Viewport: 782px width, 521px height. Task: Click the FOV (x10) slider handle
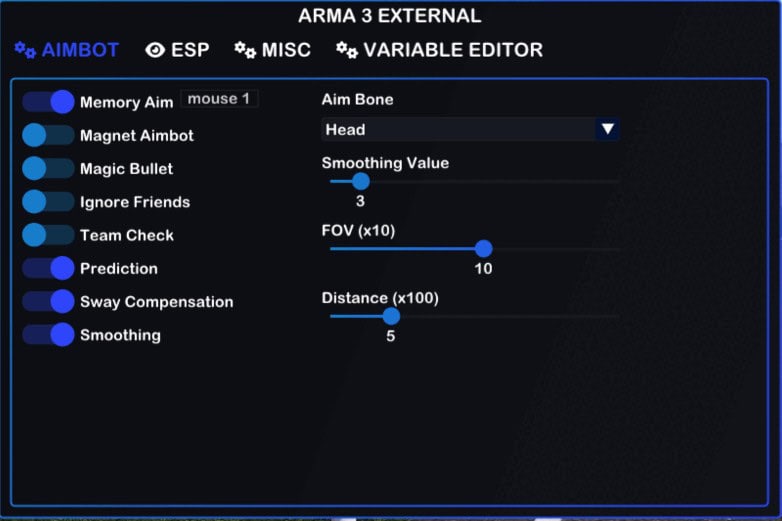click(484, 248)
